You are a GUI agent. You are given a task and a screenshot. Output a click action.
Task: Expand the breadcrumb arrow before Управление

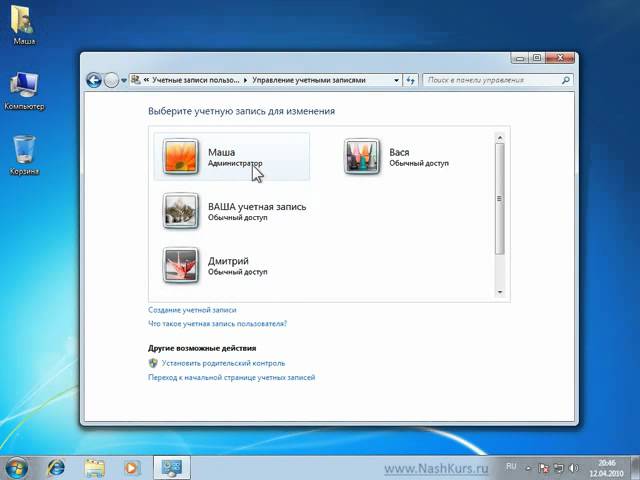246,80
